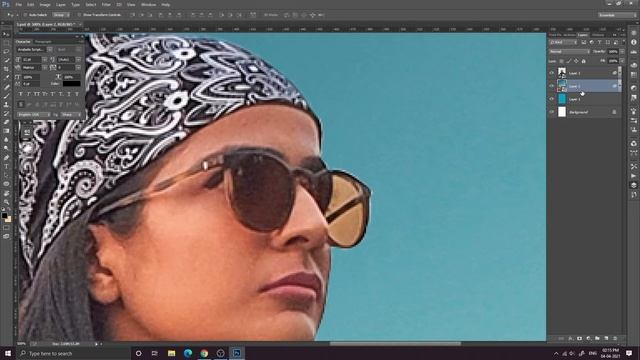The image size is (640, 360).
Task: Click the Background layer thumbnail
Action: [562, 112]
